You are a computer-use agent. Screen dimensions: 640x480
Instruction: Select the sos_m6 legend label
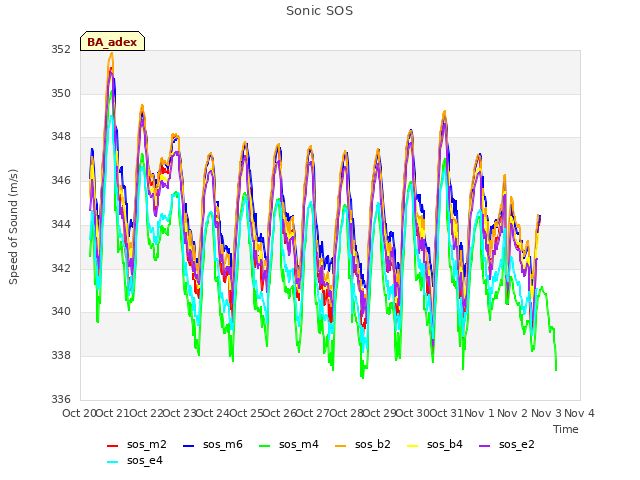(222, 444)
